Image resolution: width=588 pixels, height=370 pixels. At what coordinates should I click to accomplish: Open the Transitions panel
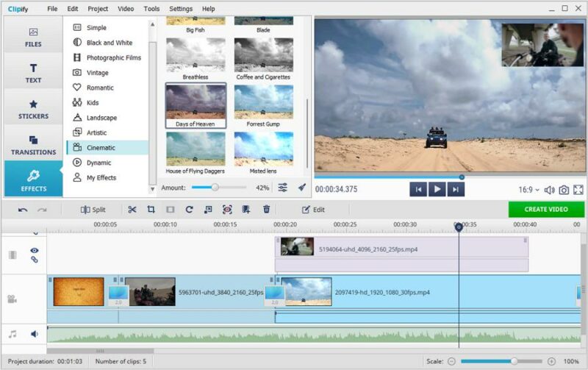click(x=33, y=145)
